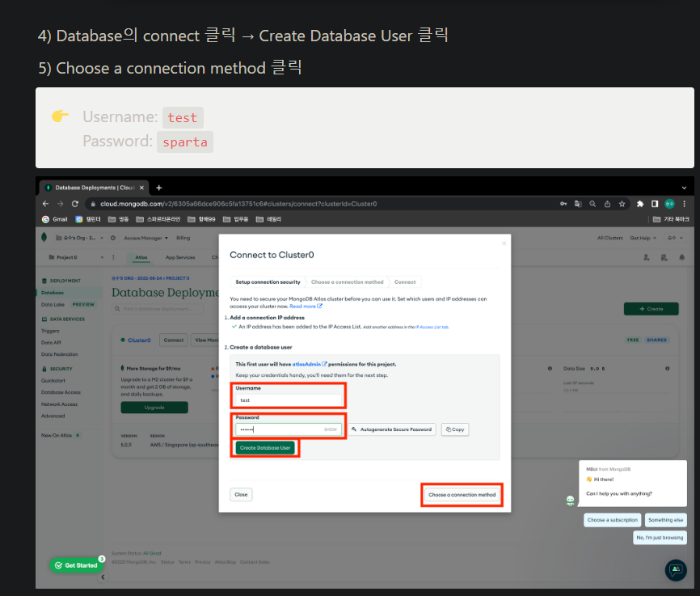Click the share page icon
The height and width of the screenshot is (596, 700).
[607, 204]
